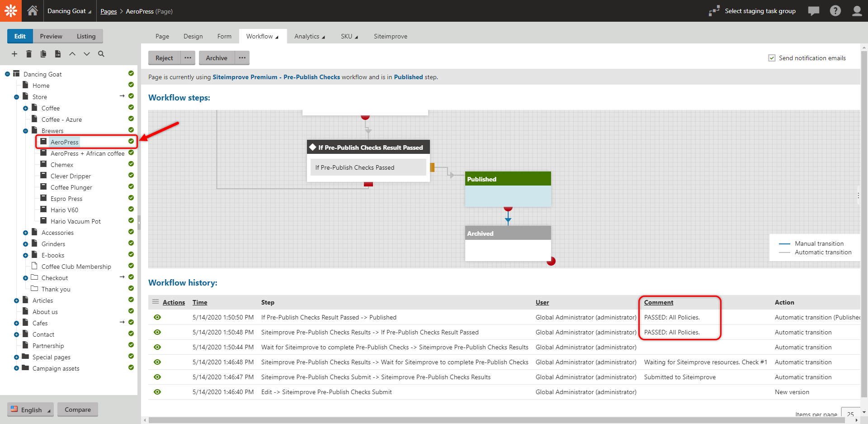Screen dimensions: 868x424
Task: Open the chat support icon
Action: 814,11
